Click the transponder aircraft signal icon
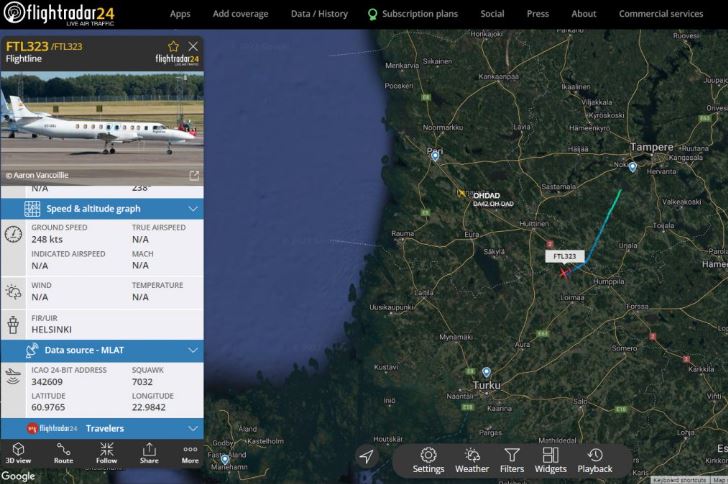The width and height of the screenshot is (728, 484). pyautogui.click(x=13, y=376)
